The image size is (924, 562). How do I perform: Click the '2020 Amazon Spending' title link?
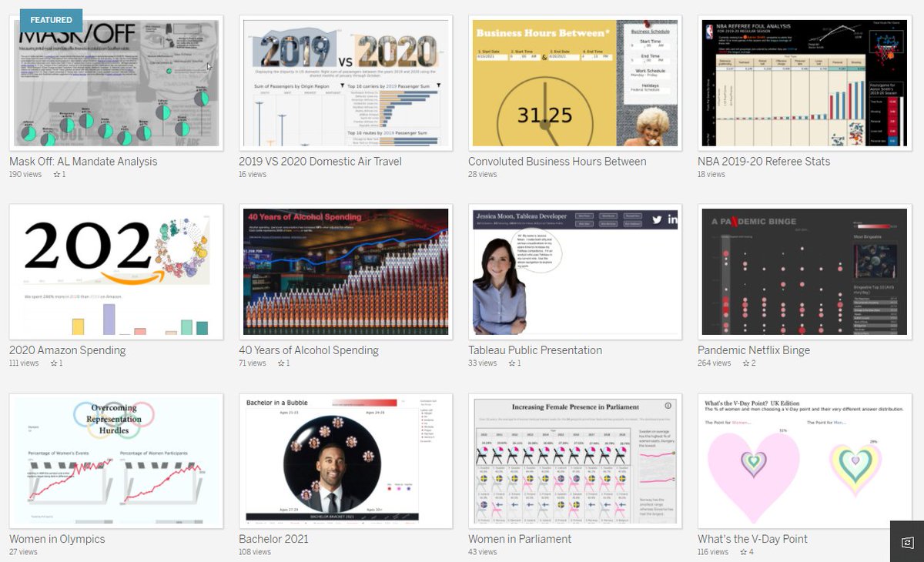pos(67,350)
